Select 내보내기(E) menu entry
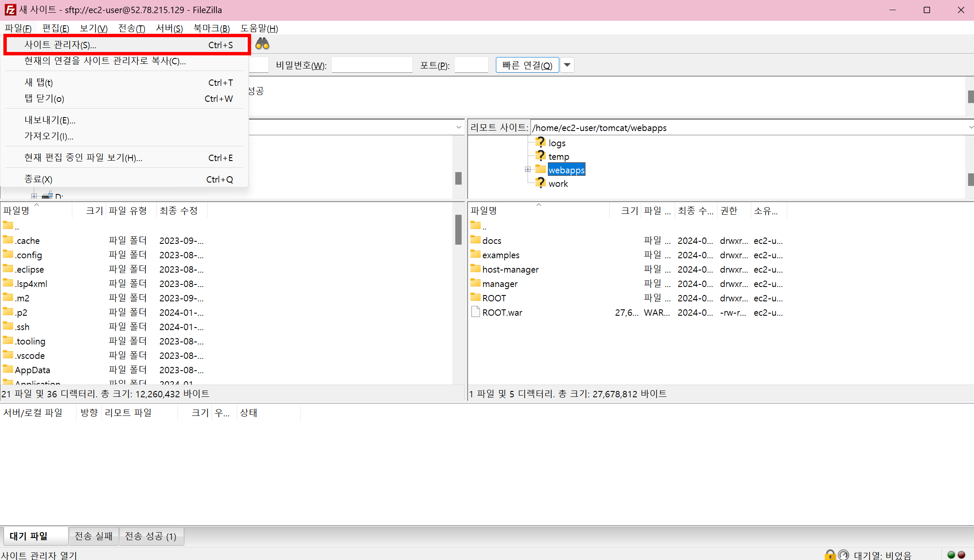 pyautogui.click(x=50, y=120)
